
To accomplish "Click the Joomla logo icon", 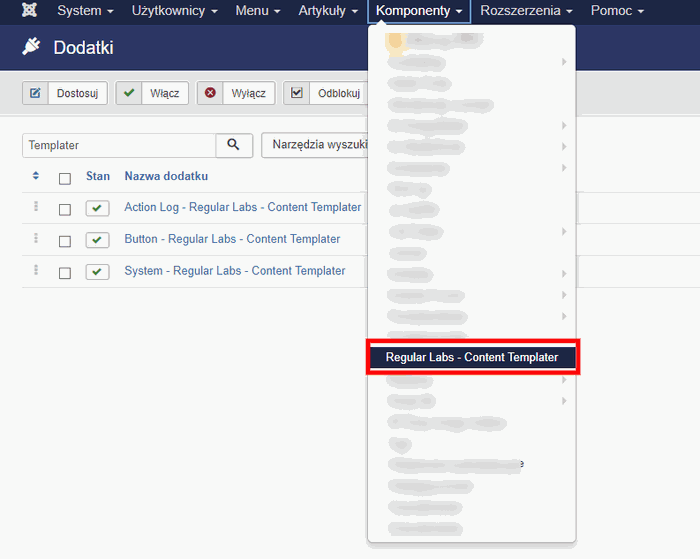I will pos(29,10).
